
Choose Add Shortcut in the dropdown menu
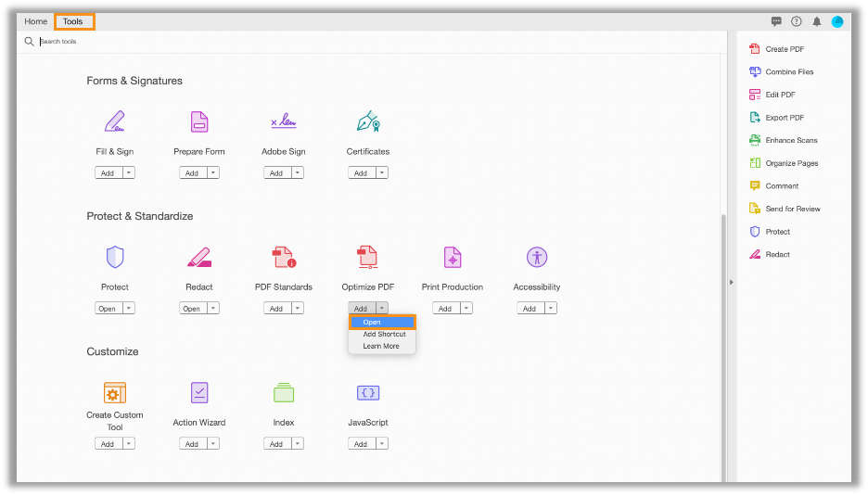click(382, 335)
